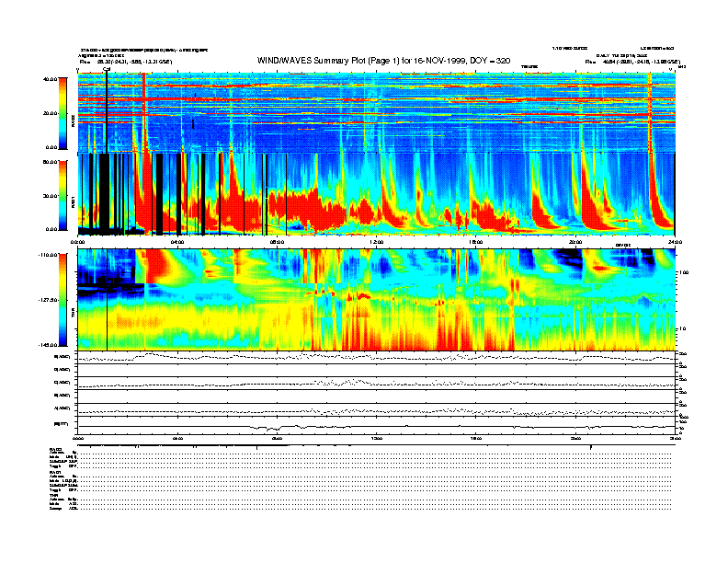
Task: Click the 24:00 tick label below RAD1 spectrogram
Action: [675, 242]
